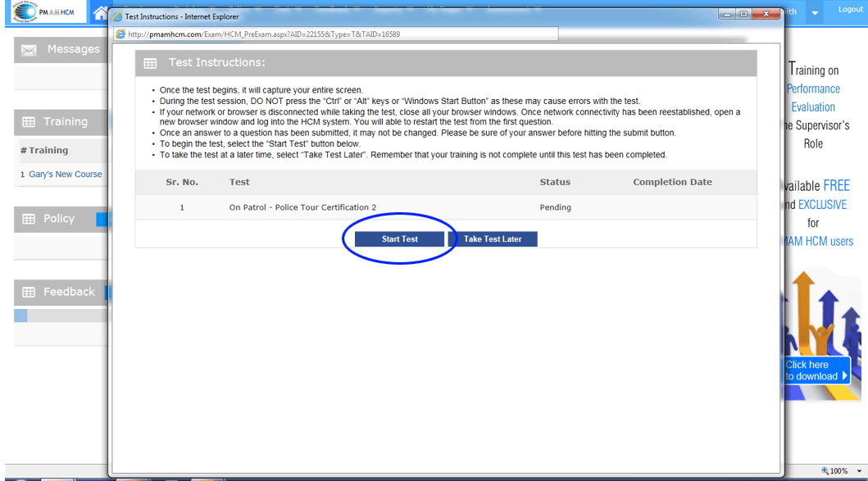The width and height of the screenshot is (868, 481).
Task: Open the zoom level dropdown arrow
Action: tap(859, 471)
